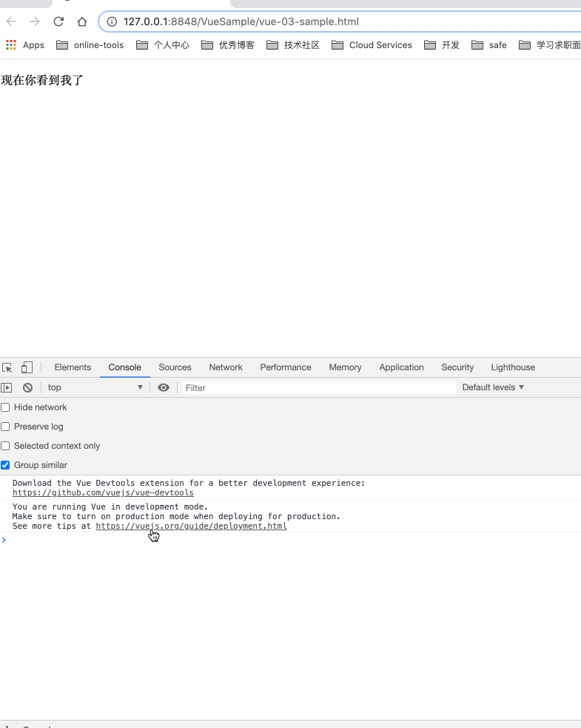581x728 pixels.
Task: Switch to the Memory tab
Action: click(345, 367)
